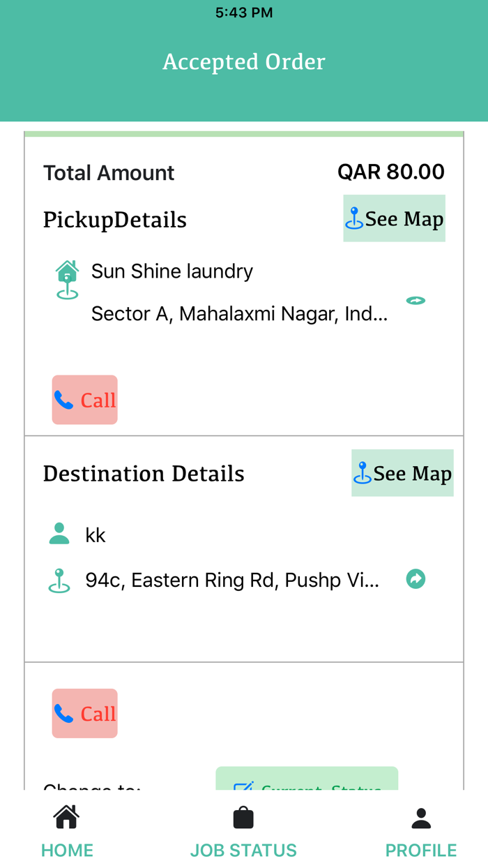Open the Current Status selector
The image size is (488, 868).
tap(307, 780)
